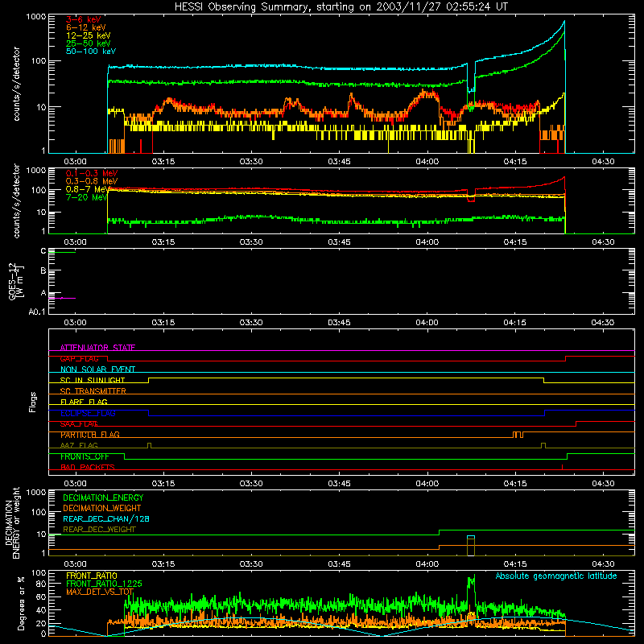Select the 25-50 keV legend label
The width and height of the screenshot is (644, 644).
click(x=89, y=43)
